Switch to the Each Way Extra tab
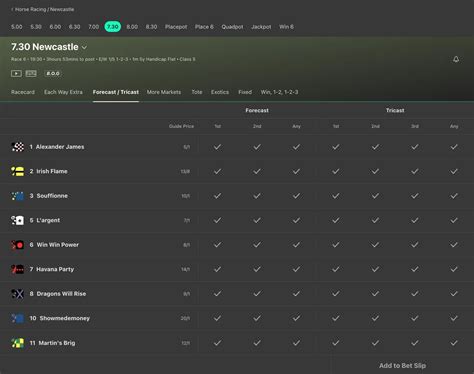Screen dimensions: 474x374 click(63, 92)
